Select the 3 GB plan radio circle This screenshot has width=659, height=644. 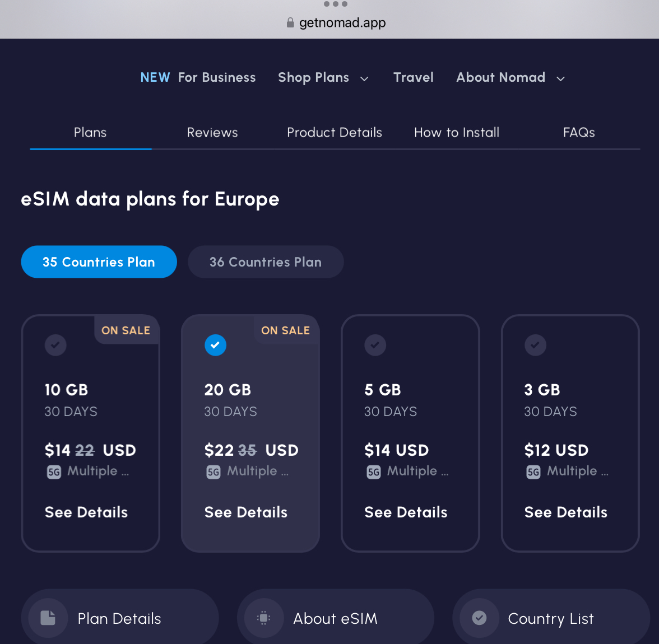point(535,345)
